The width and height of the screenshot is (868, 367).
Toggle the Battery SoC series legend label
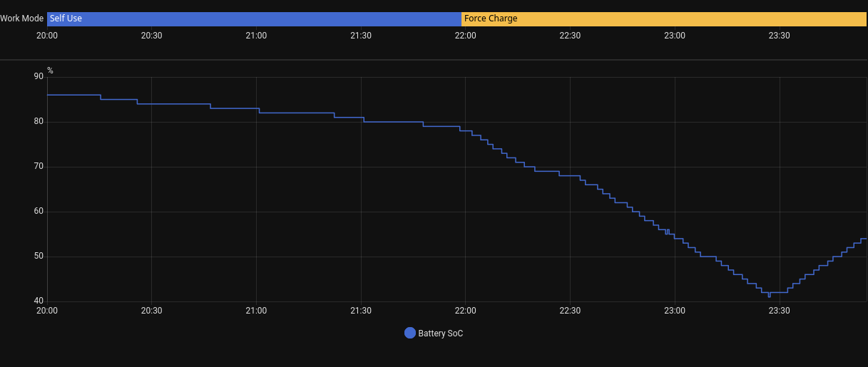[440, 334]
